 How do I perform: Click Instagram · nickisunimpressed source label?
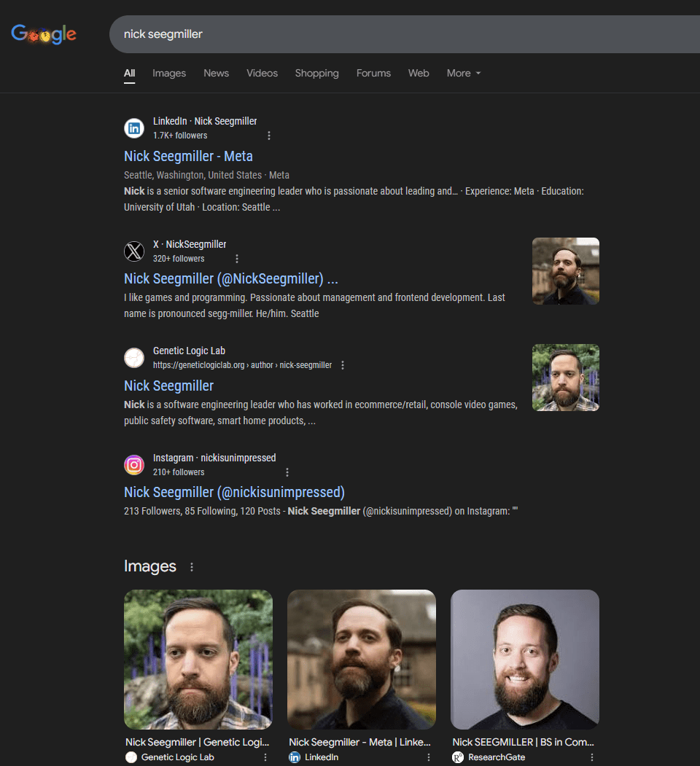(x=214, y=458)
